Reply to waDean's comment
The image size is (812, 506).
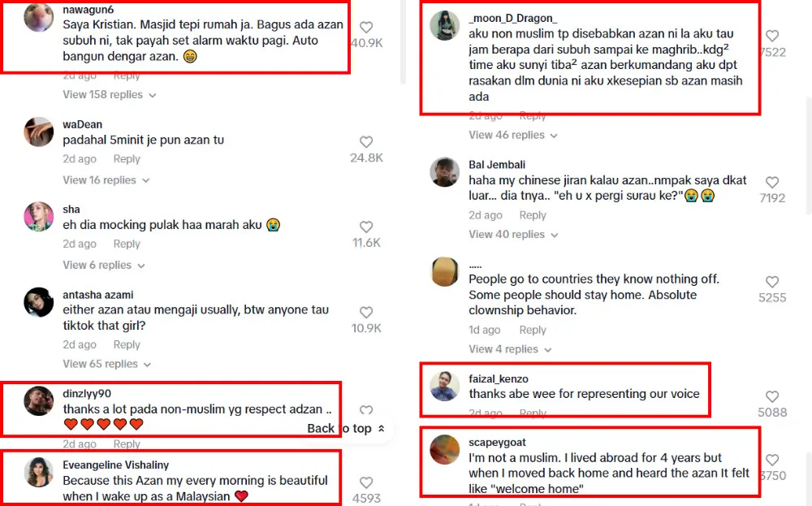[127, 159]
